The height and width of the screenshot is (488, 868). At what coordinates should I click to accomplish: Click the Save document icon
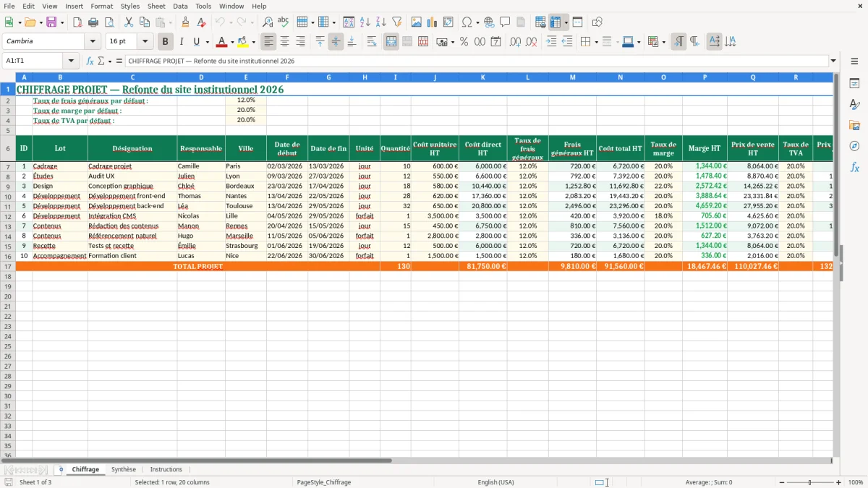[x=51, y=22]
